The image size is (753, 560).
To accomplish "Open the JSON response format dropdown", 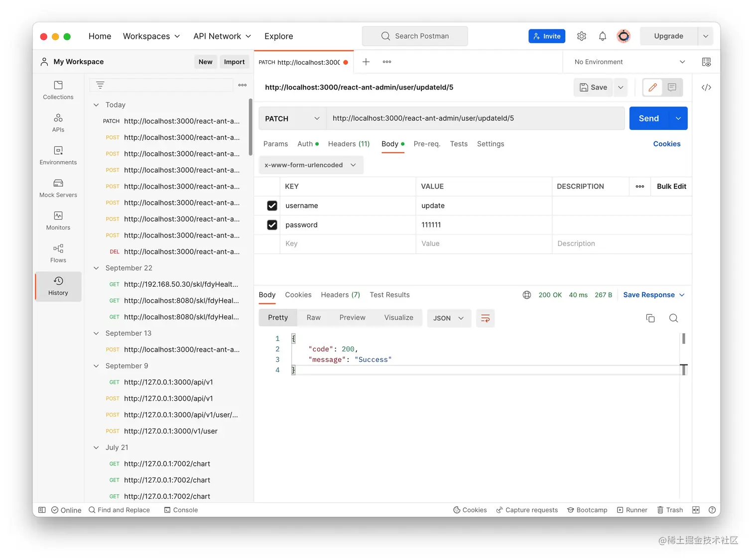I will point(449,318).
